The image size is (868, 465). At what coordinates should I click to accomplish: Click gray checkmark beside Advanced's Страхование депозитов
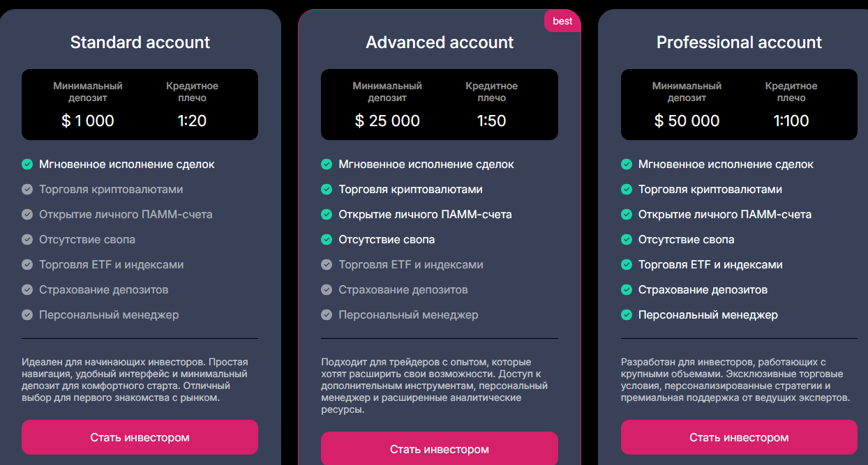327,290
